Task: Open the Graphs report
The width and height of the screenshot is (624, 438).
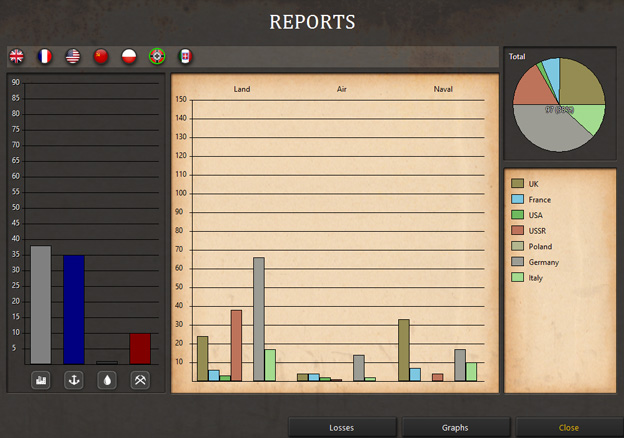Action: point(456,428)
